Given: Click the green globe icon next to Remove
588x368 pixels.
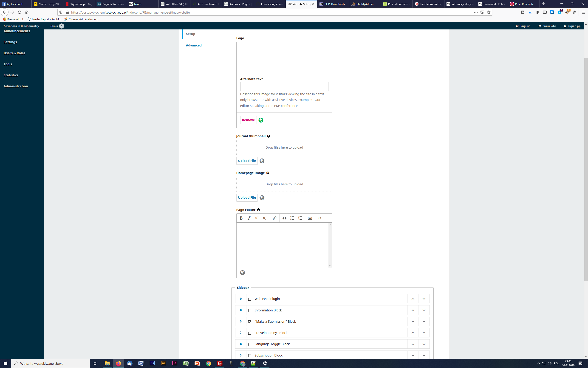Looking at the screenshot, I should tap(261, 120).
